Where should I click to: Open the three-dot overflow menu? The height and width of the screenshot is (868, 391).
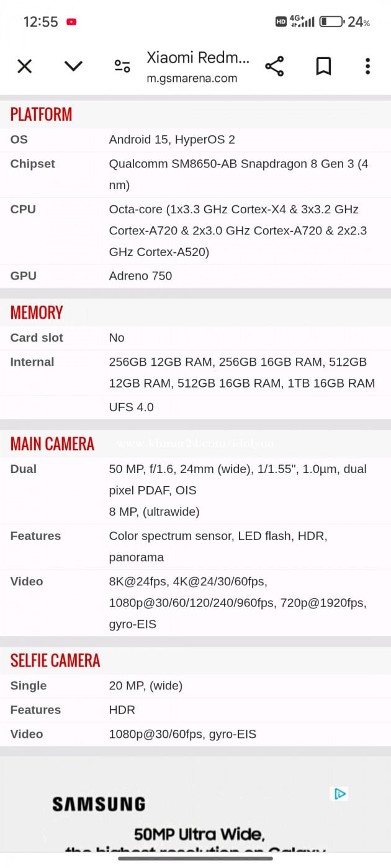[x=367, y=66]
